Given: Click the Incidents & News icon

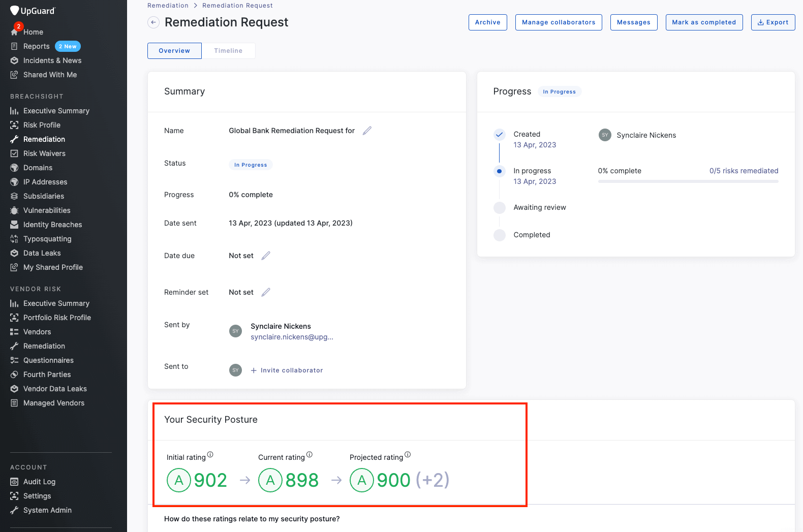Looking at the screenshot, I should (x=14, y=60).
